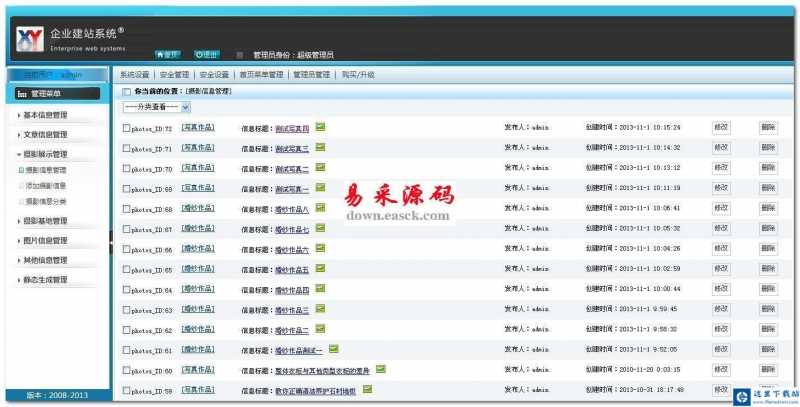Click green image icon beside 婚纱作品二
This screenshot has height=407, width=800.
click(320, 329)
